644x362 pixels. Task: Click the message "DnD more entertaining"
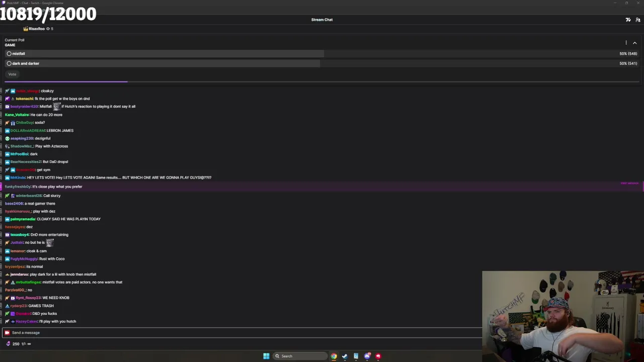[49, 235]
